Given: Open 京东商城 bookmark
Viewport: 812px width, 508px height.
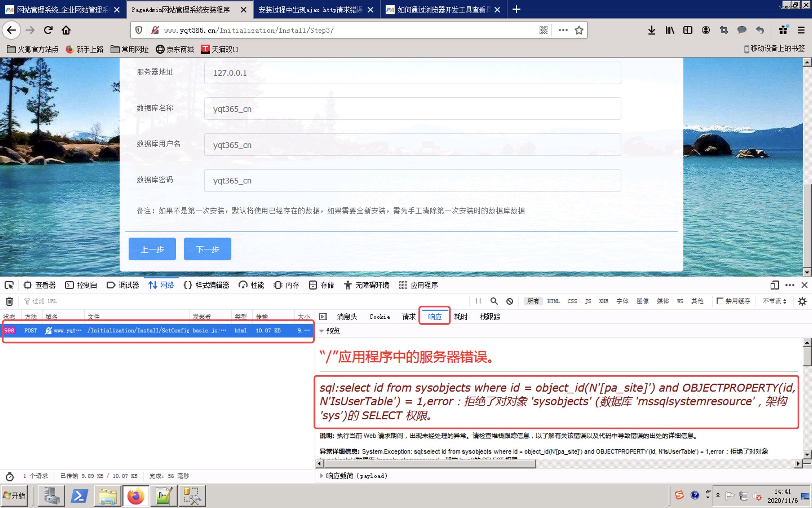Looking at the screenshot, I should pos(175,49).
